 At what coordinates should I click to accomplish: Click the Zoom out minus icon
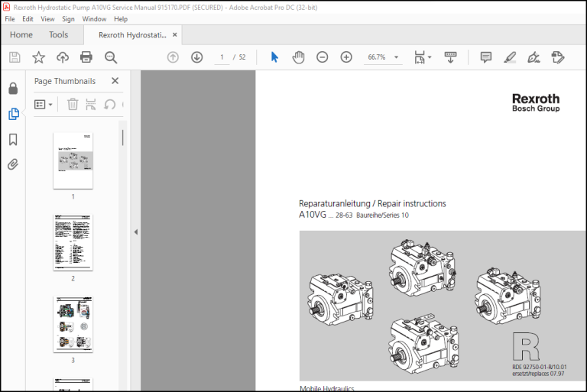coord(322,57)
